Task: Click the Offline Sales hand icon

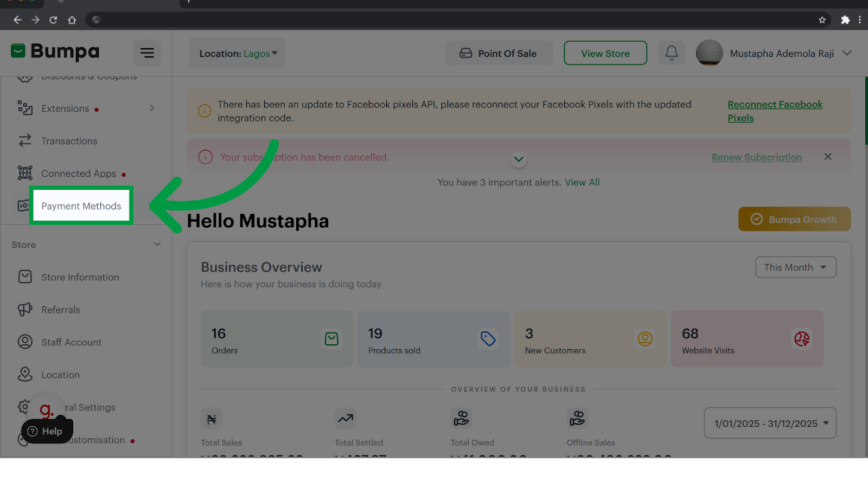Action: [x=577, y=419]
